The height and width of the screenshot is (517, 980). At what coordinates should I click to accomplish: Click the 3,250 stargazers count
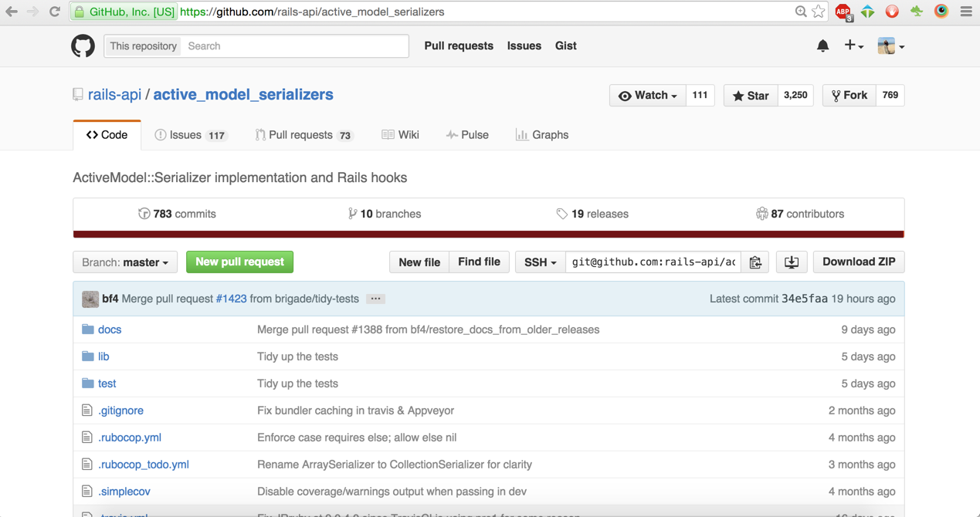point(795,96)
